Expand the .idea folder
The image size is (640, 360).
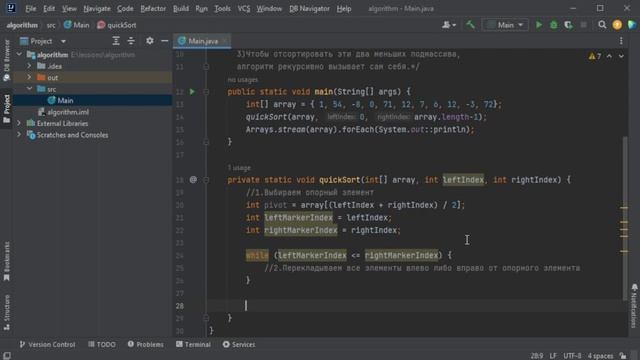(29, 66)
